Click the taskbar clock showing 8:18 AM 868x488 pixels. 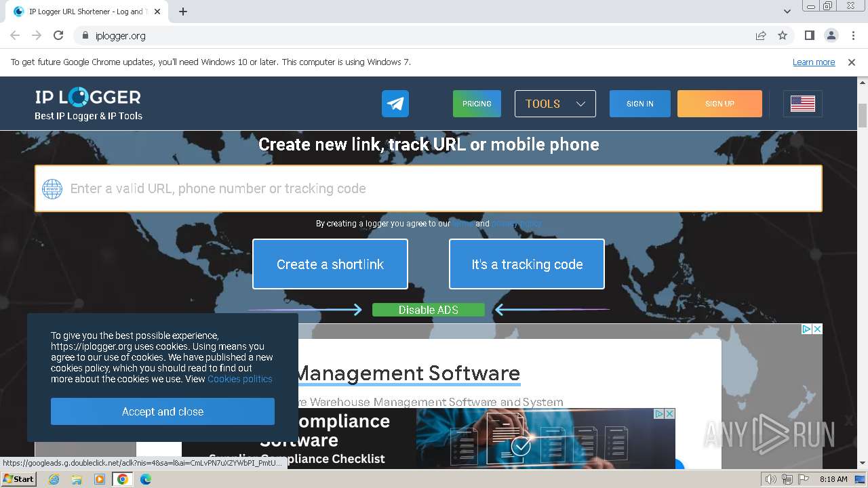(833, 479)
